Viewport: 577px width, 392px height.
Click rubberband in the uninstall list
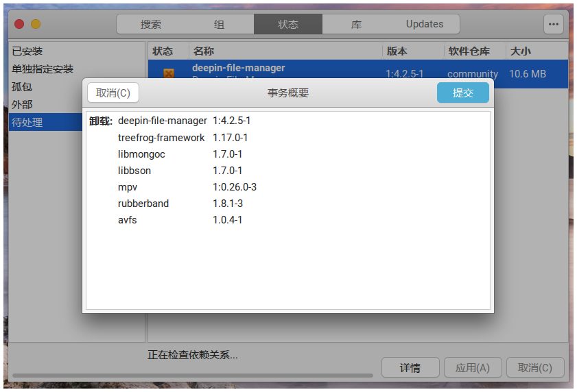tap(143, 204)
